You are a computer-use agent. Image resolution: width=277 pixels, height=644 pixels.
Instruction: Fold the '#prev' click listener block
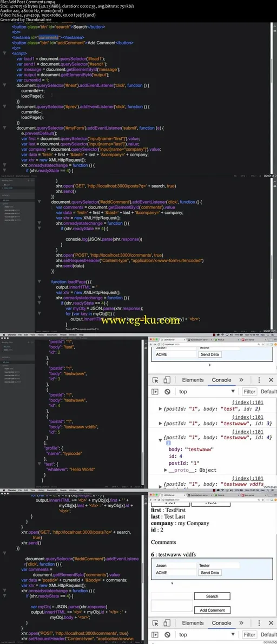pyautogui.click(x=4, y=106)
